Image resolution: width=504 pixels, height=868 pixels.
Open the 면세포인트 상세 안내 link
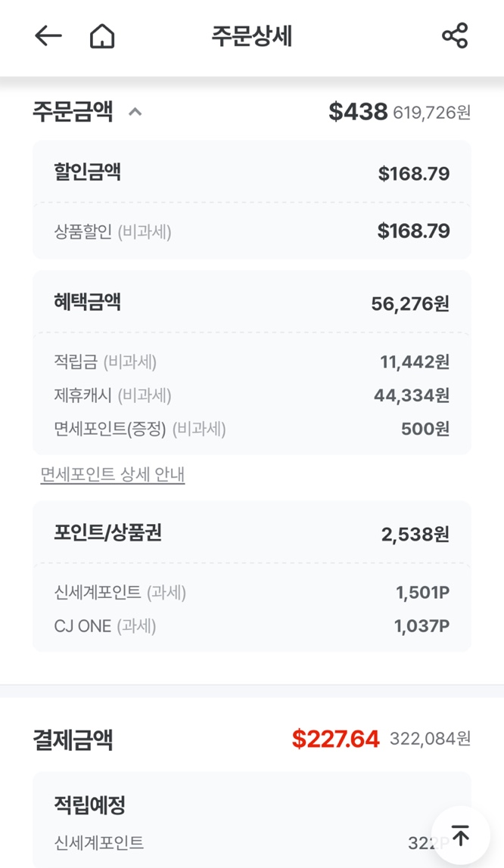(x=112, y=475)
